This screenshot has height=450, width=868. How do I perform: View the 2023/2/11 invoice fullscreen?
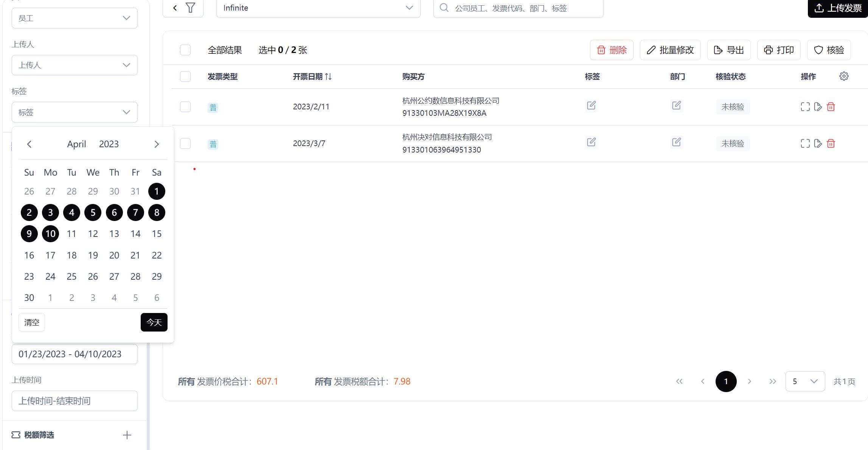805,107
